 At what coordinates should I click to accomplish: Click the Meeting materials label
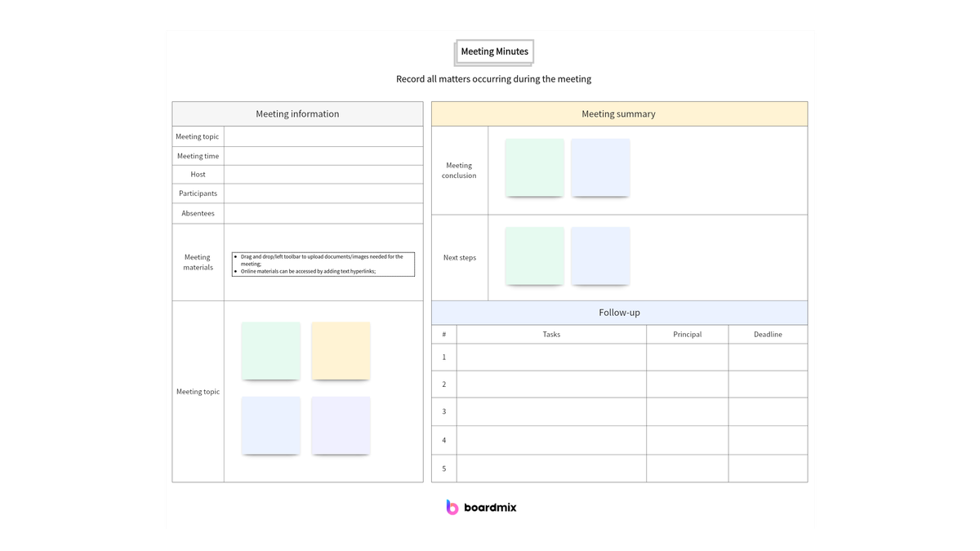198,262
